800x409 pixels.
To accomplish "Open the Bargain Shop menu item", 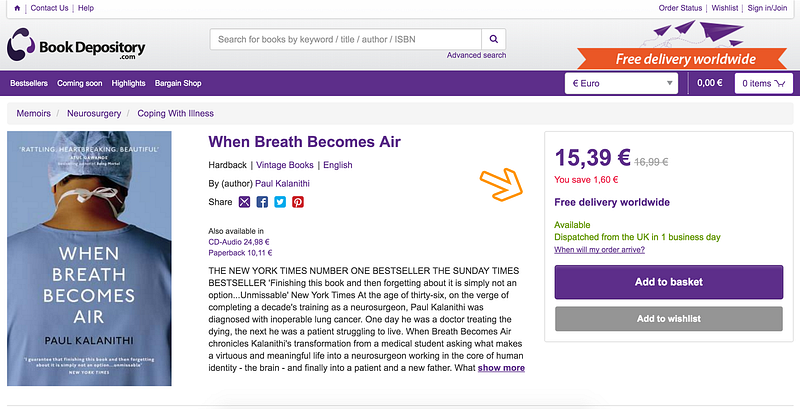I will (178, 83).
